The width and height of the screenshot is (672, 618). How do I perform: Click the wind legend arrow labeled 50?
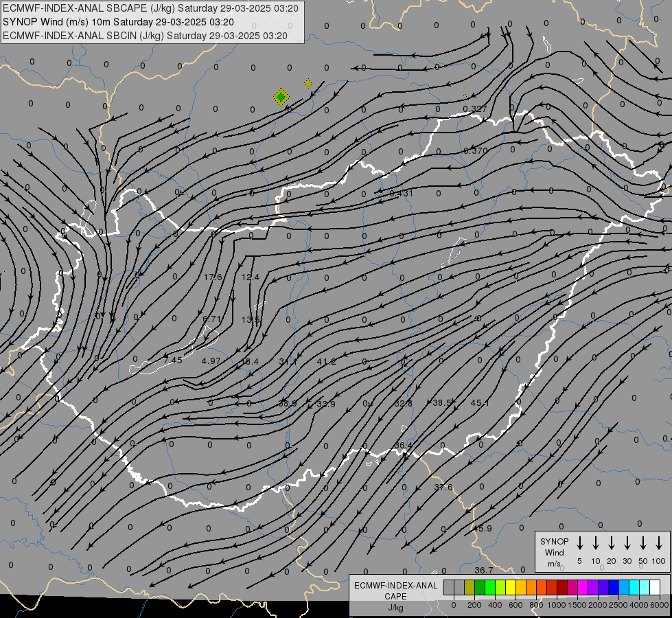tap(643, 543)
